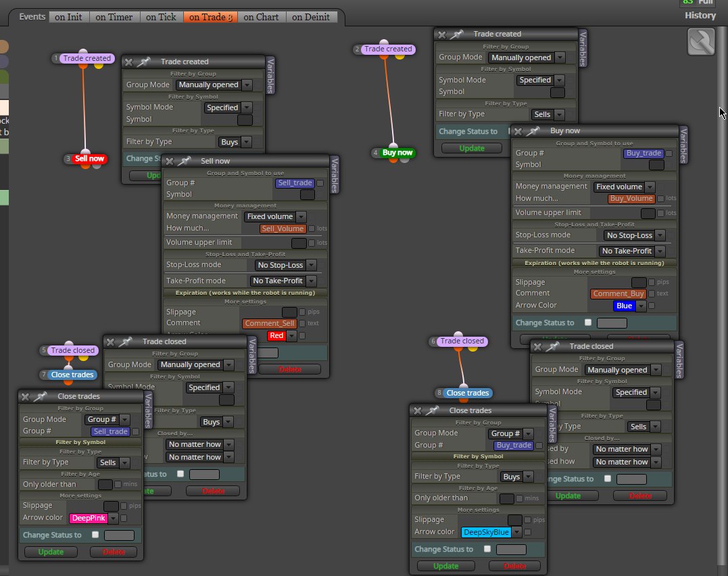Close the Trade created panel filtering Sells
Image resolution: width=728 pixels, height=576 pixels.
[442, 35]
